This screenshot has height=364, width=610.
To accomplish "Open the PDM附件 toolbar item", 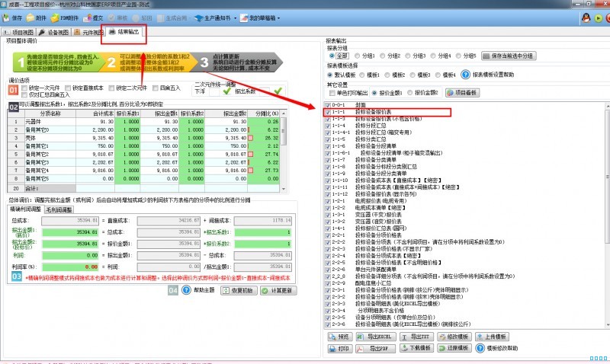I will [65, 18].
